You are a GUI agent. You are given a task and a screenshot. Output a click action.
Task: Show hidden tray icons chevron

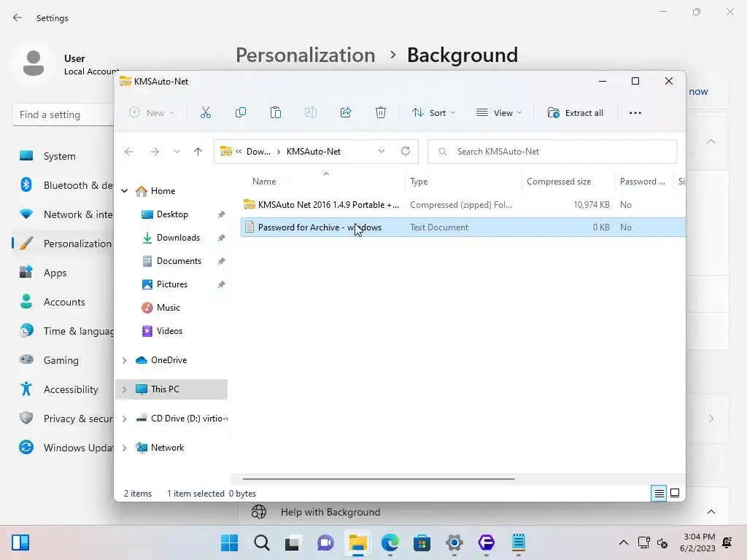click(x=623, y=542)
